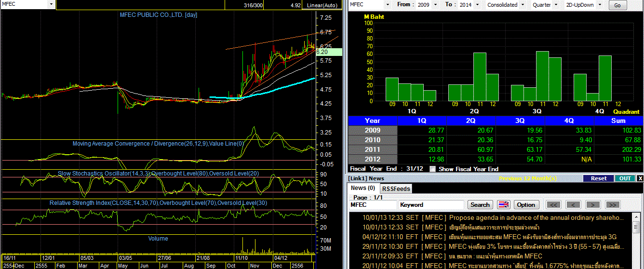Go to next news page (>)
Viewport: 644px width, 269px height.
pyautogui.click(x=593, y=204)
